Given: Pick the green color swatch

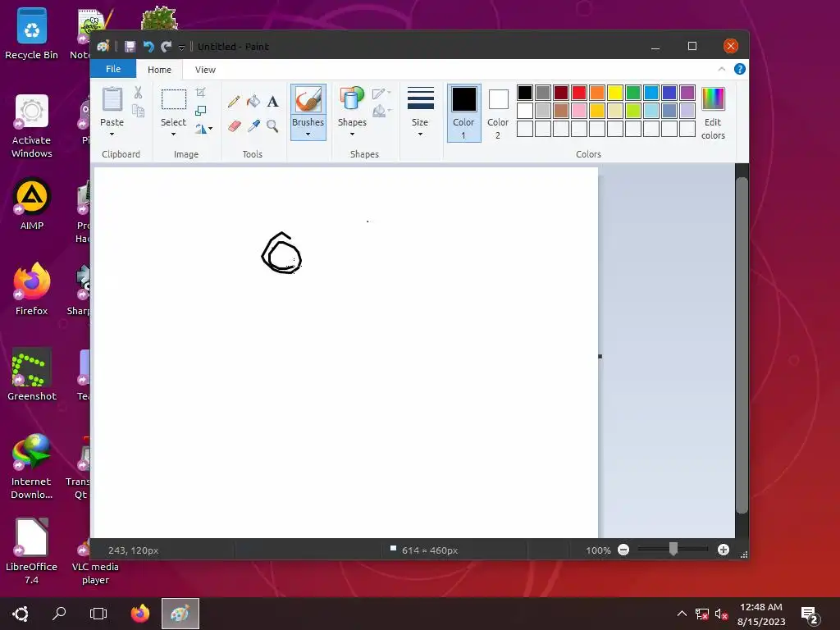Looking at the screenshot, I should (633, 93).
